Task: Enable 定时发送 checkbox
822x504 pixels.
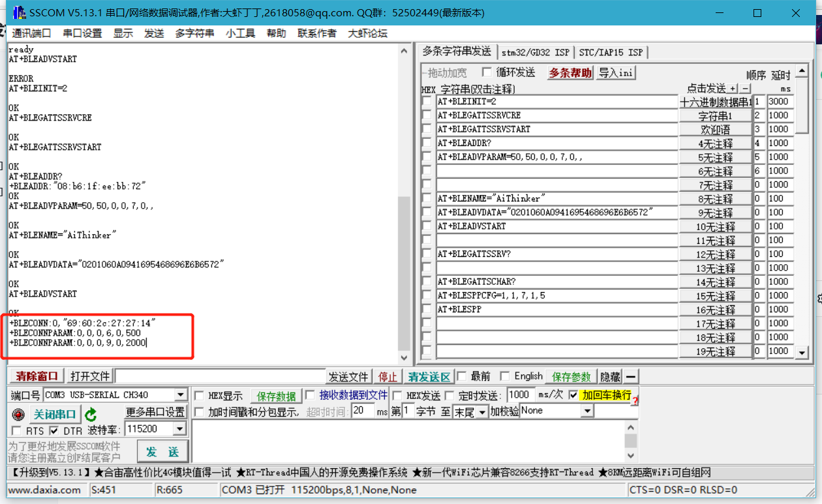Action: [x=450, y=395]
